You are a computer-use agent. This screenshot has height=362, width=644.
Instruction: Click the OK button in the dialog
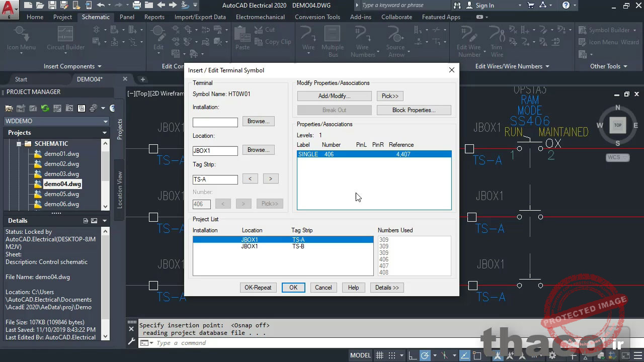tap(293, 288)
